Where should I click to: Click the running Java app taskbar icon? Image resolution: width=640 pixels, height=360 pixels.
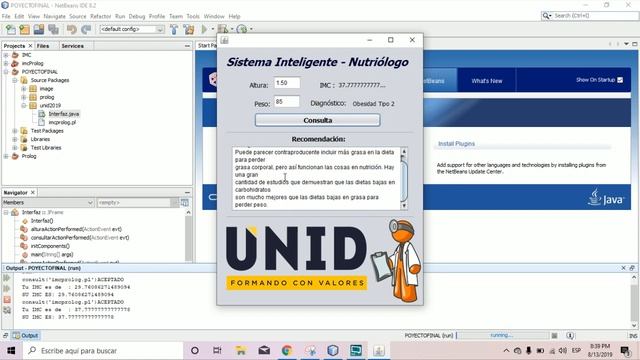379,351
